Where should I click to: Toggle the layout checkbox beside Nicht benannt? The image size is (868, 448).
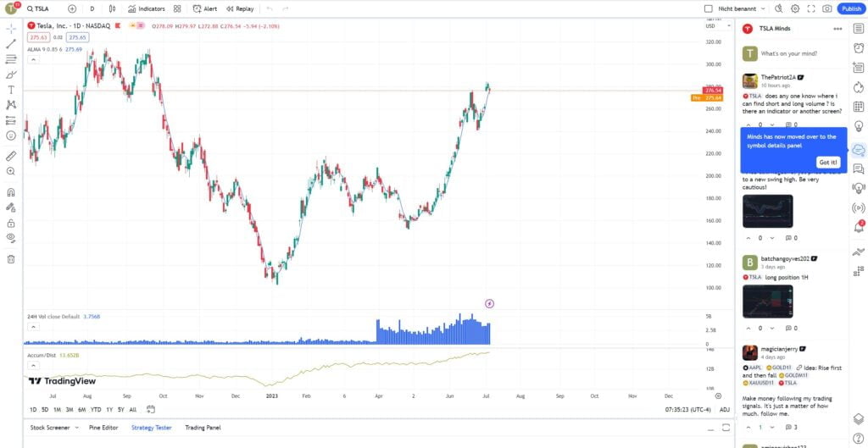click(709, 8)
